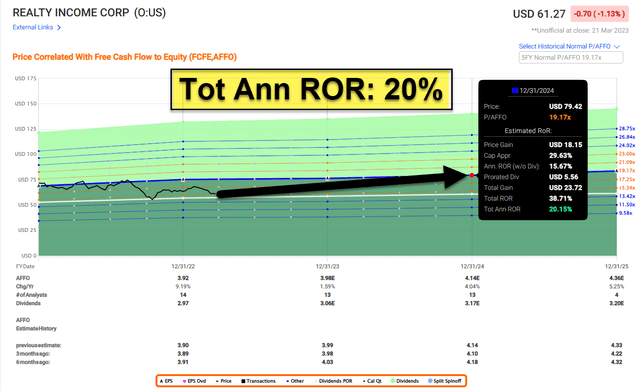This screenshot has height=391, width=640.
Task: Click the 21.09x orange multiple label
Action: click(627, 162)
